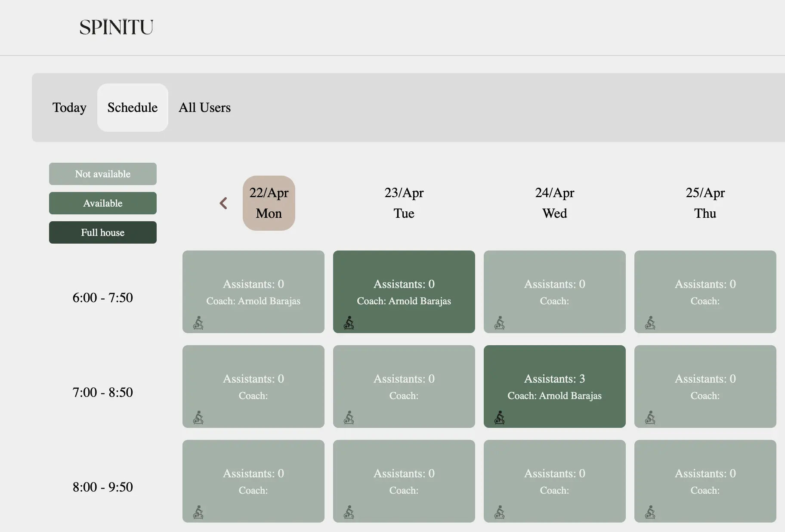Viewport: 785px width, 532px height.
Task: Click the cycling icon in Wednesday 7:00 class card
Action: [x=500, y=418]
